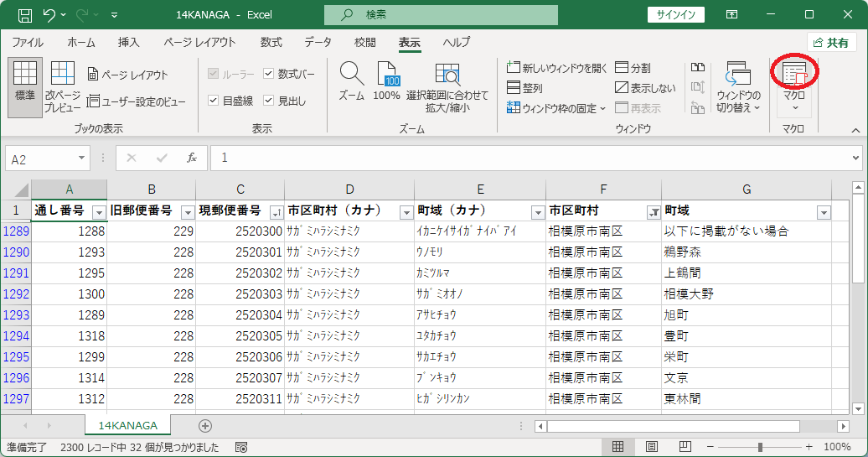Click 分割 split button

pyautogui.click(x=633, y=68)
